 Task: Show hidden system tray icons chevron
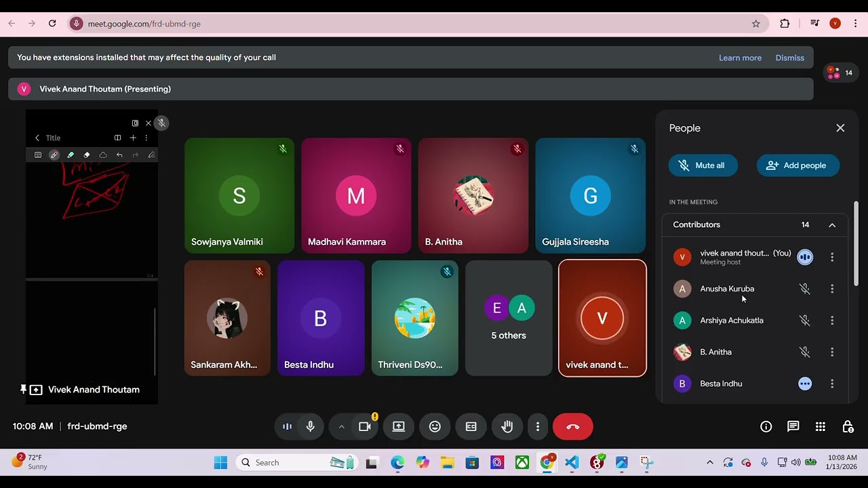(x=710, y=463)
